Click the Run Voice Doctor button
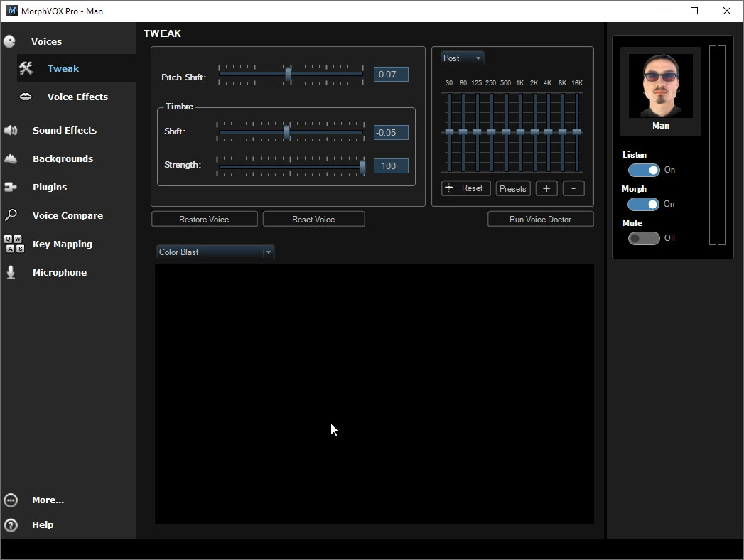744x560 pixels. point(541,220)
